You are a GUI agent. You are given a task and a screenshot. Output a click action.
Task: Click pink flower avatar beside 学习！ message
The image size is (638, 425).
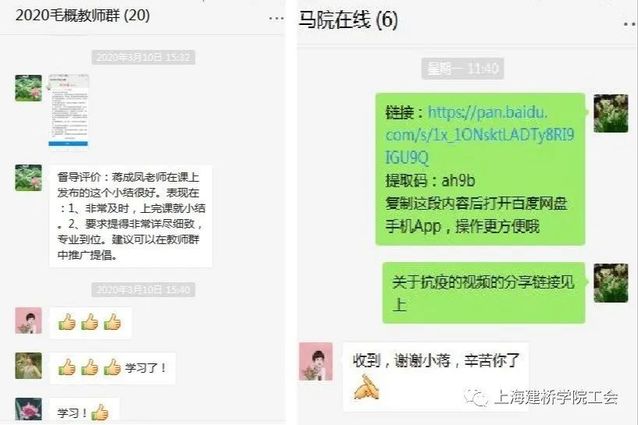coord(28,409)
